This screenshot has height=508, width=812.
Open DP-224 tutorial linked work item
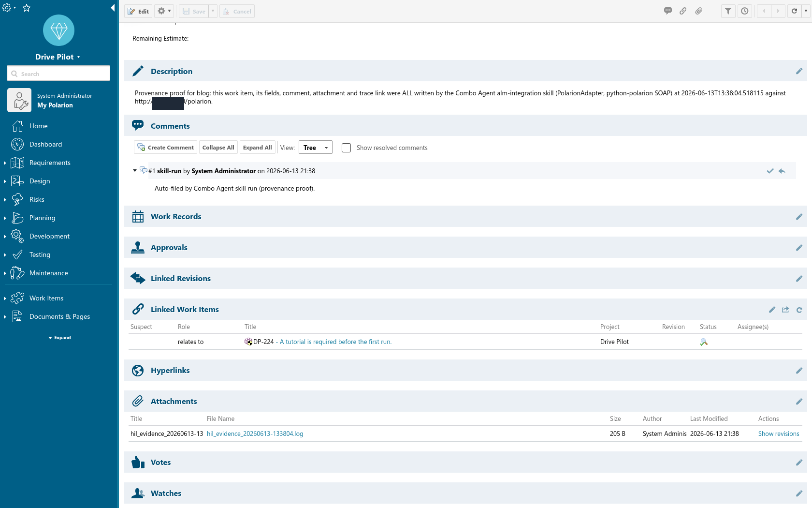coord(335,342)
